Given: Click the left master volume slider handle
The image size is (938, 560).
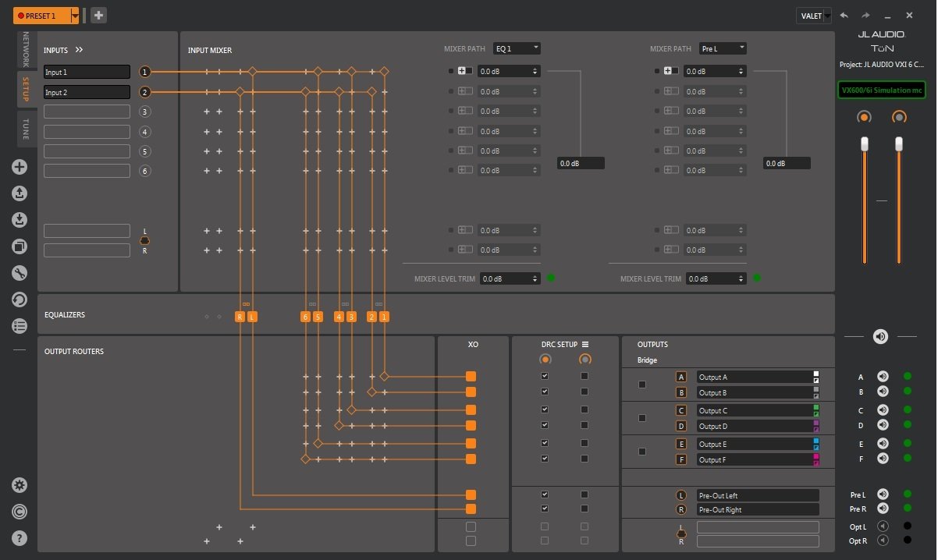Looking at the screenshot, I should tap(865, 144).
